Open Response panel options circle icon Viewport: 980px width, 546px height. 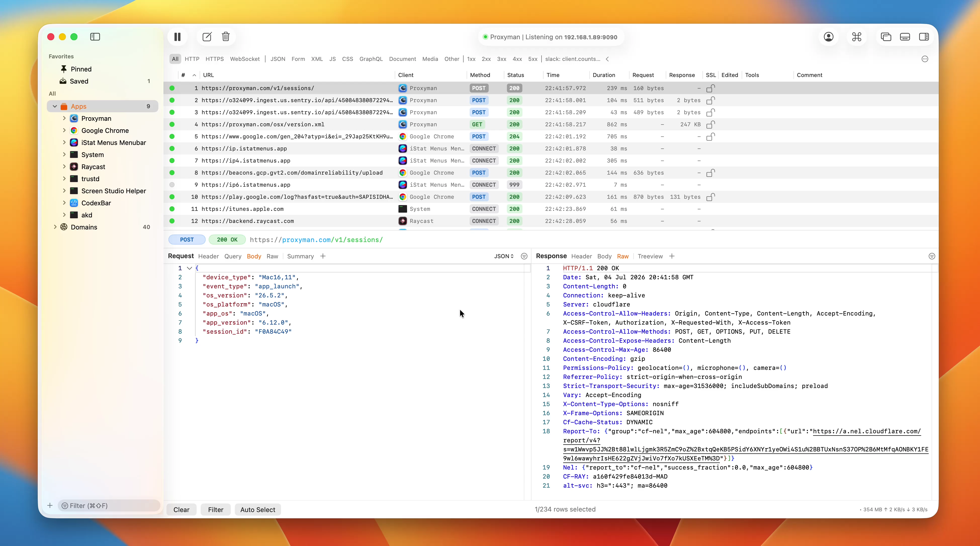click(932, 256)
